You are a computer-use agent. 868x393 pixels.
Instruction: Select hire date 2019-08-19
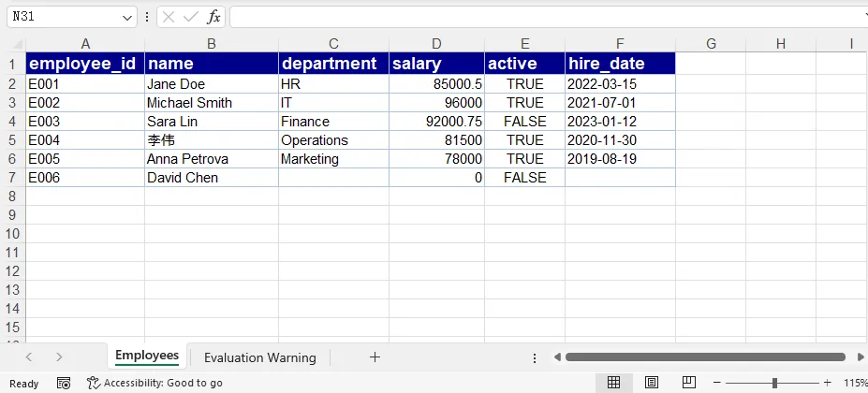[620, 159]
